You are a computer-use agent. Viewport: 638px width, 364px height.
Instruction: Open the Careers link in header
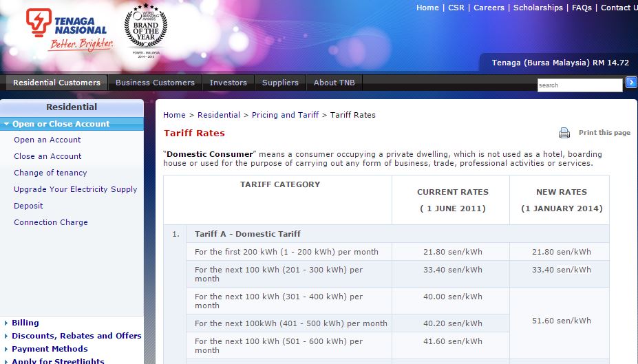[489, 8]
